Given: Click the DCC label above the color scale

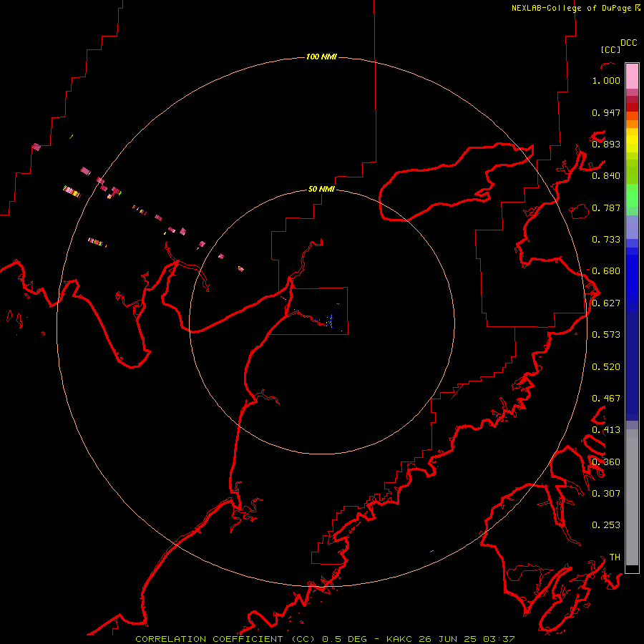Looking at the screenshot, I should tap(629, 43).
